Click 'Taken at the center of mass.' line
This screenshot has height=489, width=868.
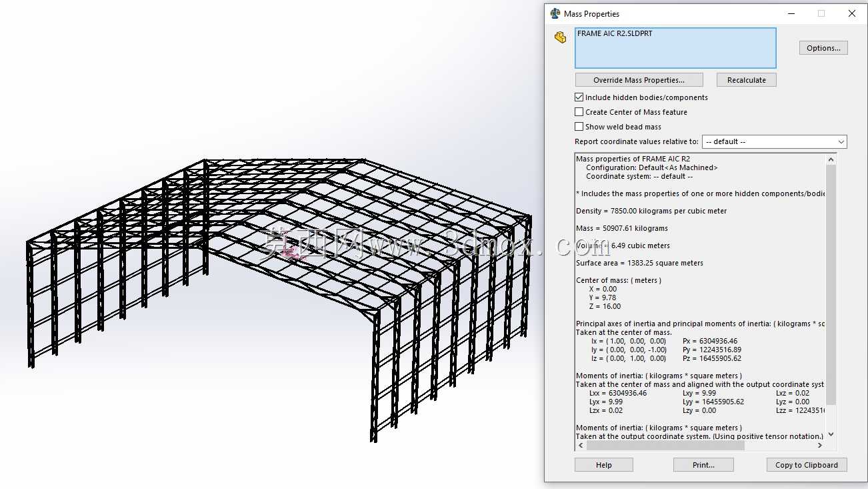point(623,332)
